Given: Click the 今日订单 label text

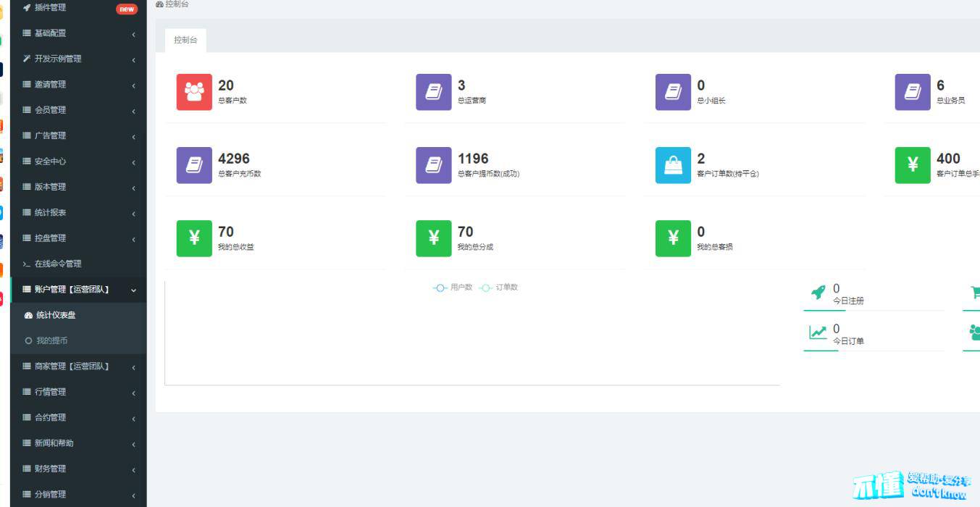Looking at the screenshot, I should click(848, 341).
